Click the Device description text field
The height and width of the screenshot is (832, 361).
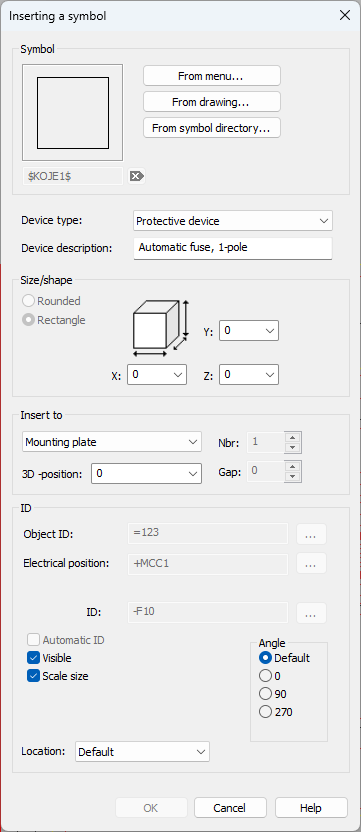pos(233,248)
